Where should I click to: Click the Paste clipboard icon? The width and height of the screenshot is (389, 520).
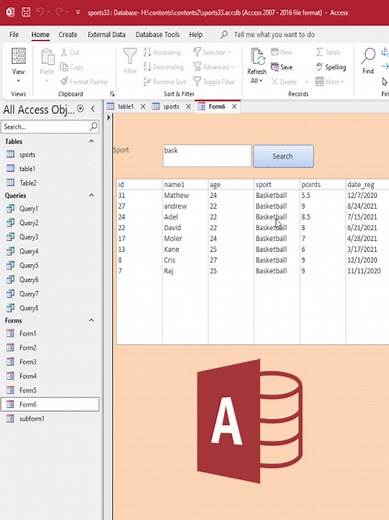47,57
